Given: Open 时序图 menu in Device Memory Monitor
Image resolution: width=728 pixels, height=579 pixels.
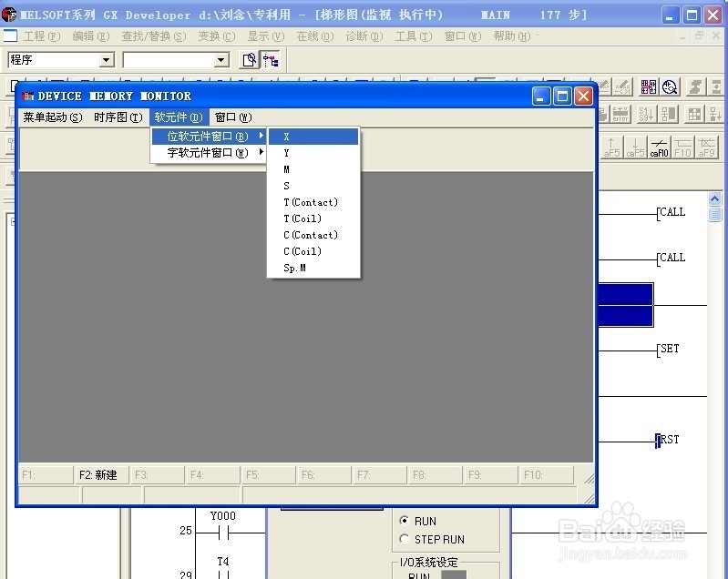Looking at the screenshot, I should [118, 117].
